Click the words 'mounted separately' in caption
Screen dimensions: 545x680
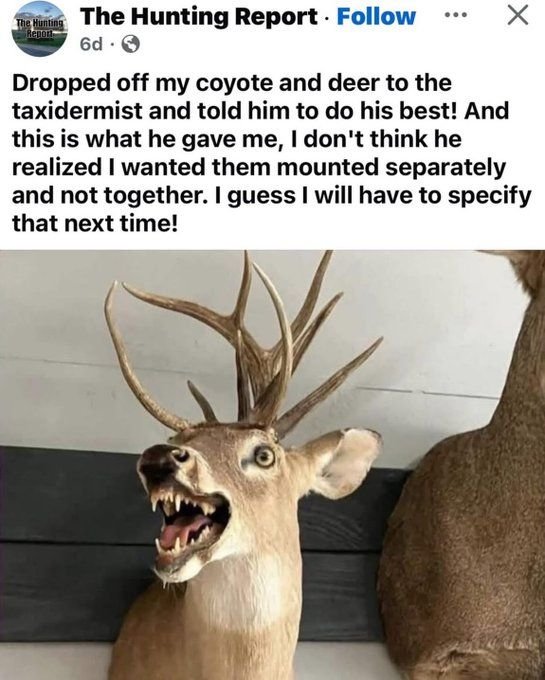click(x=391, y=168)
